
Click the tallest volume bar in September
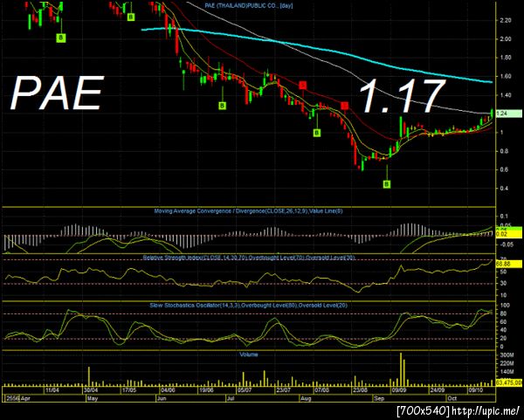[401, 368]
